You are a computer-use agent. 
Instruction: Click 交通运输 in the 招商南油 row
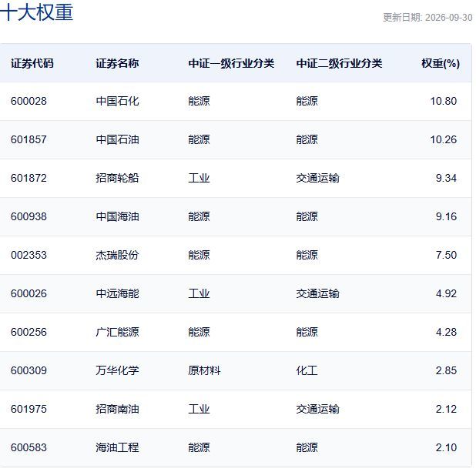pyautogui.click(x=317, y=409)
